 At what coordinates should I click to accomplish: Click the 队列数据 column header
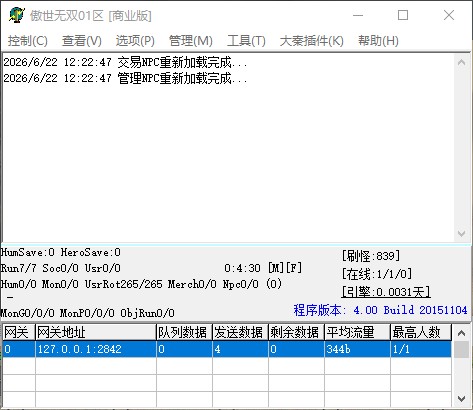[184, 332]
